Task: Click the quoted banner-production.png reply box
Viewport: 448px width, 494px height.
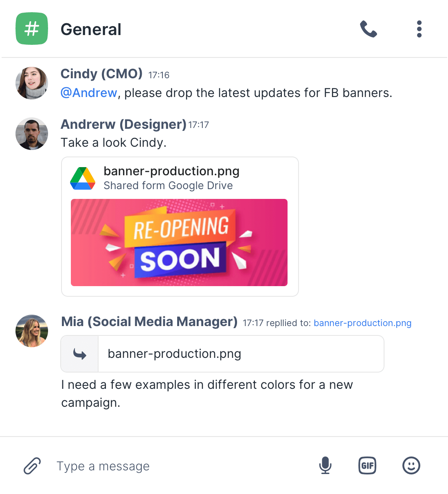Action: (240, 354)
